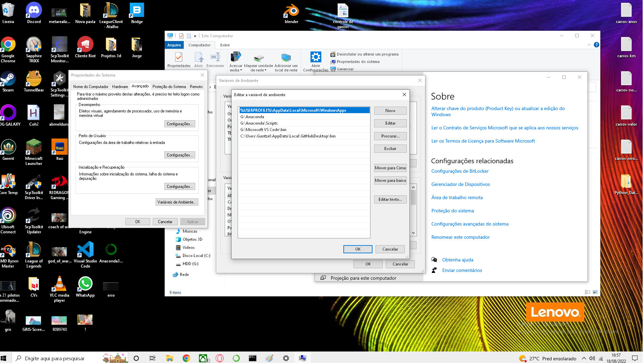Select the G:\Anaconda\Scripts path entry

[259, 123]
